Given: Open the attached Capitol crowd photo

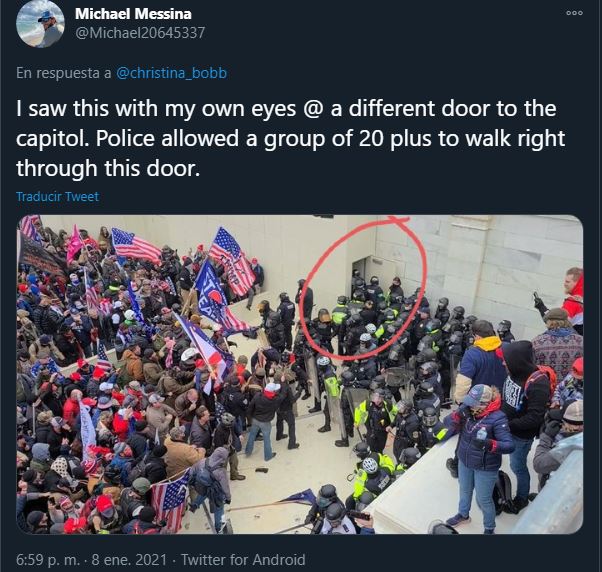Looking at the screenshot, I should 300,374.
